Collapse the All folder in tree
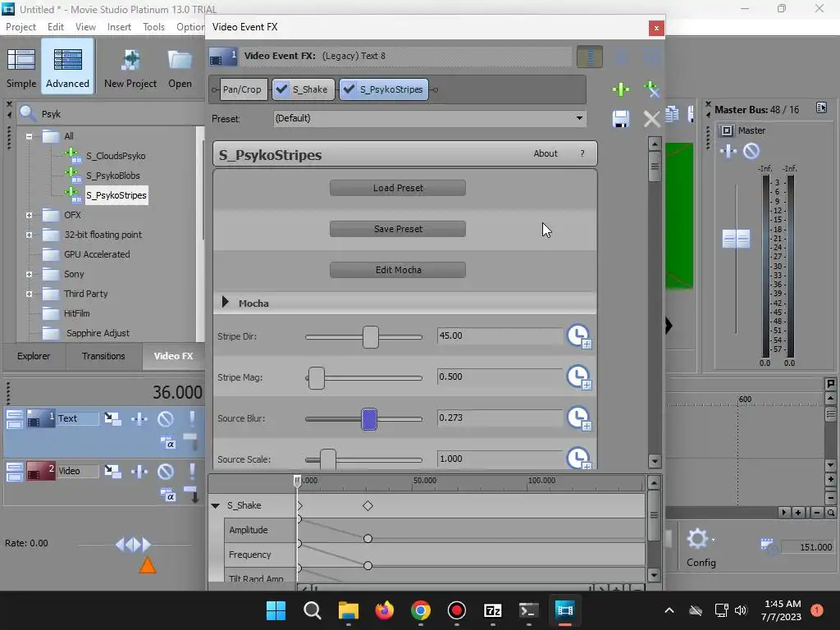The image size is (840, 630). click(29, 136)
